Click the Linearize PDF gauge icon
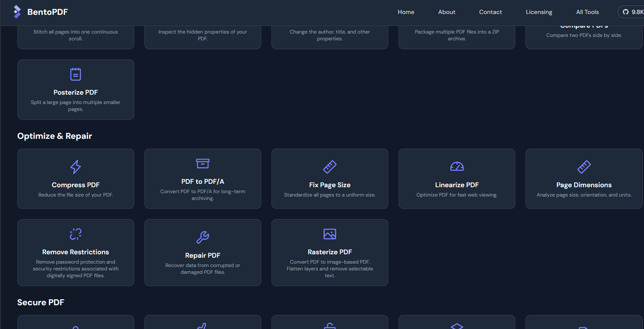Viewport: 644px width, 329px height. [457, 167]
